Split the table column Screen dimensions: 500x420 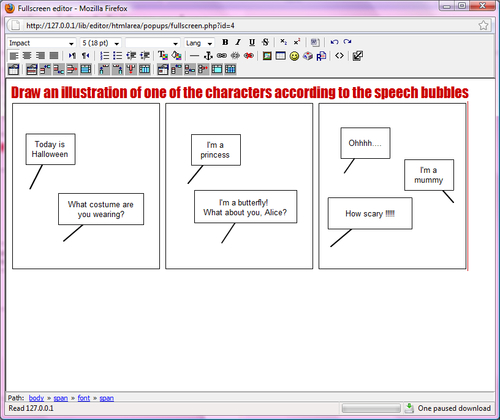(144, 69)
